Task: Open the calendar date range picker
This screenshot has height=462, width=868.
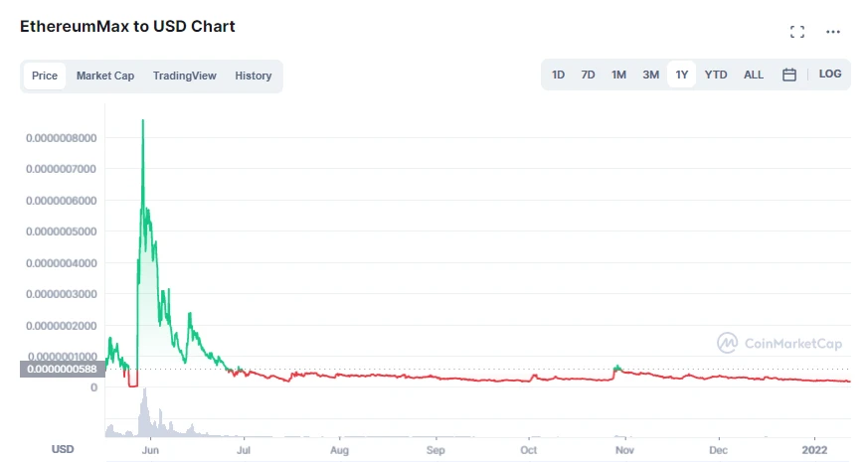Action: pos(788,75)
